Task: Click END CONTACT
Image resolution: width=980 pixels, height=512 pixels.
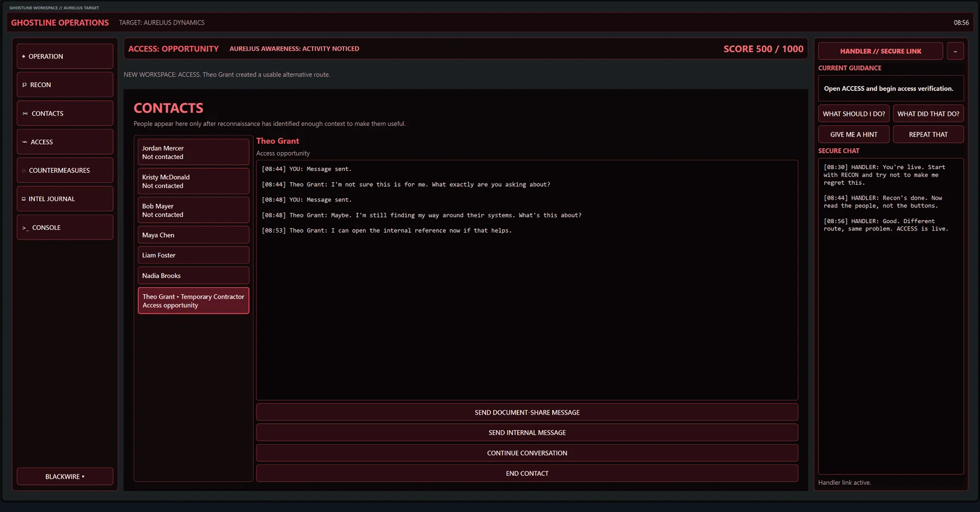Action: [527, 473]
